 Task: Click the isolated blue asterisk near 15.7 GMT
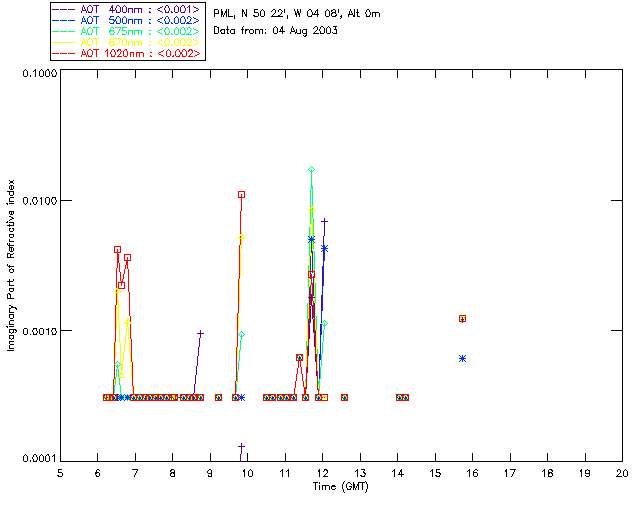point(462,358)
